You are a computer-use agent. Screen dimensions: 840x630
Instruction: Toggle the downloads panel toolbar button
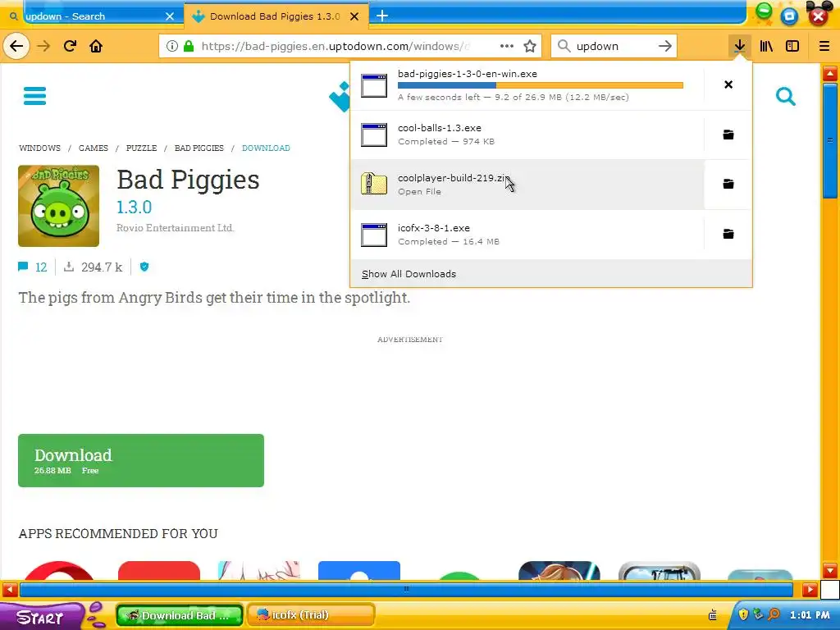pyautogui.click(x=740, y=46)
